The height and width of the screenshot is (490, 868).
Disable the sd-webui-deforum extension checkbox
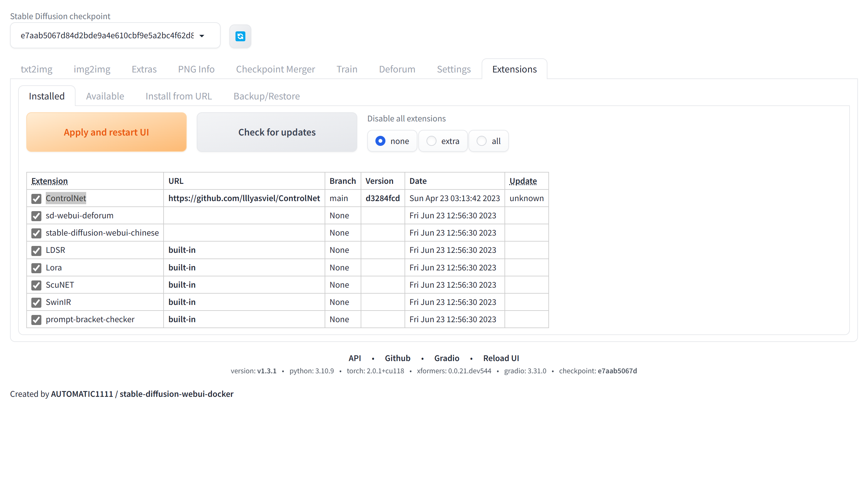(x=36, y=216)
